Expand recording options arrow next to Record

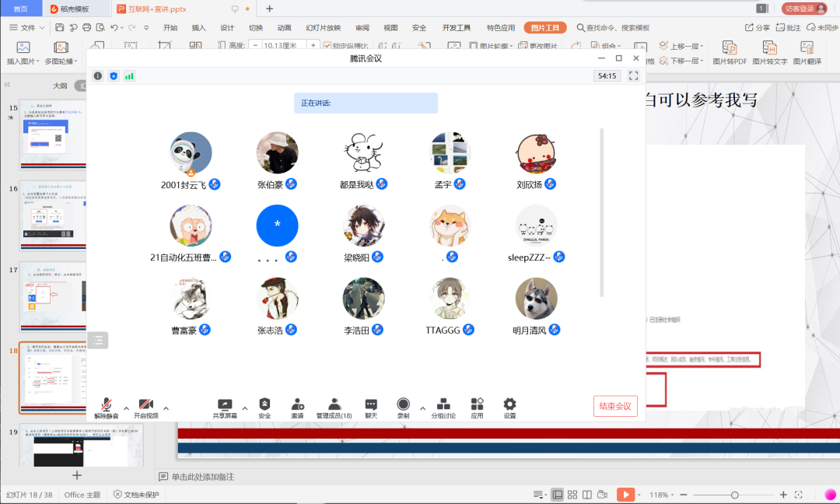point(422,408)
